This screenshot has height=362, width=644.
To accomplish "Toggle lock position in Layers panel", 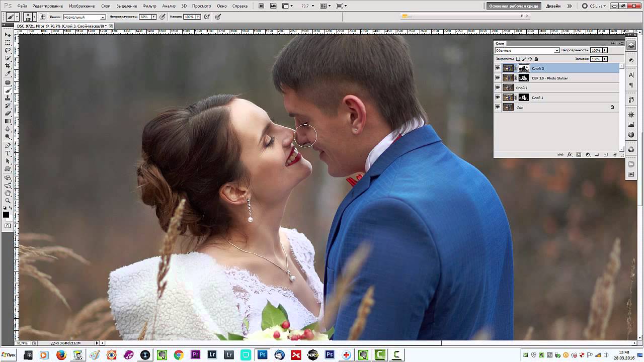I will 530,59.
